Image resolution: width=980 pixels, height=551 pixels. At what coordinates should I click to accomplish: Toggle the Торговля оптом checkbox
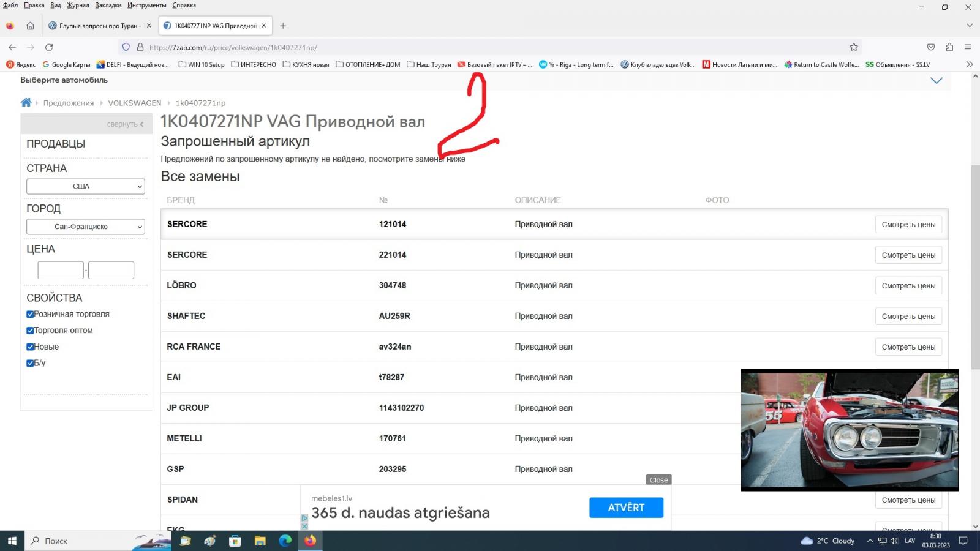pyautogui.click(x=30, y=331)
